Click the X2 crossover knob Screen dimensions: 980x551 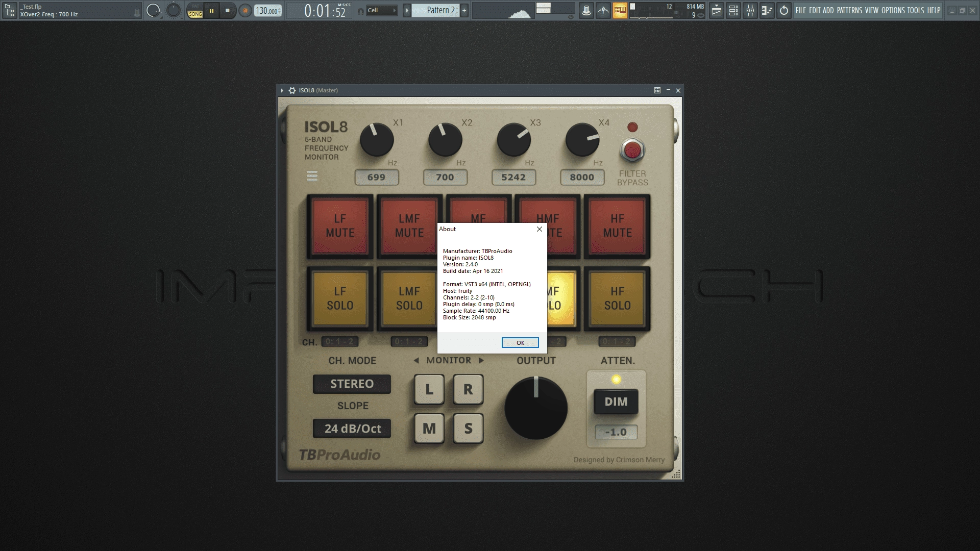pos(445,140)
